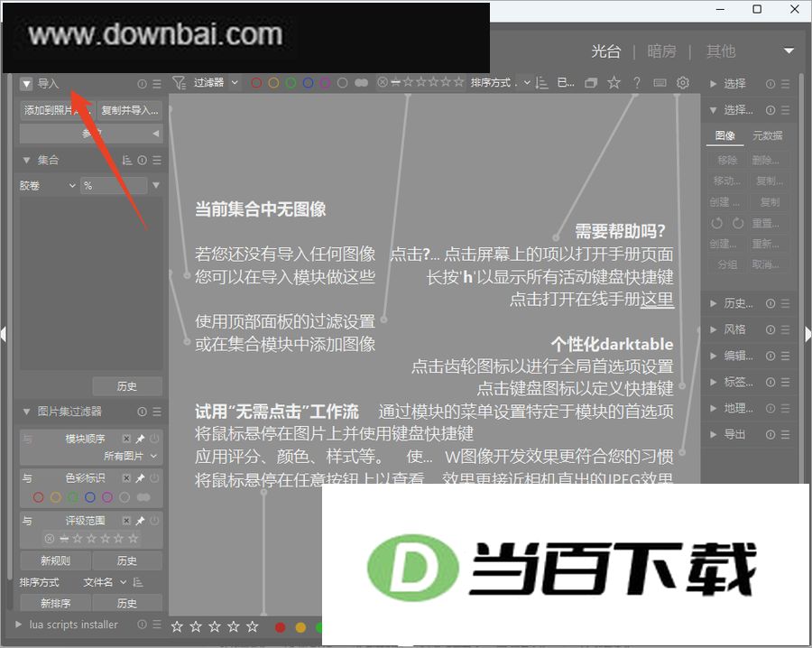Open 过滤器 dropdown in top toolbar
Viewport: 812px width, 648px height.
tap(216, 83)
